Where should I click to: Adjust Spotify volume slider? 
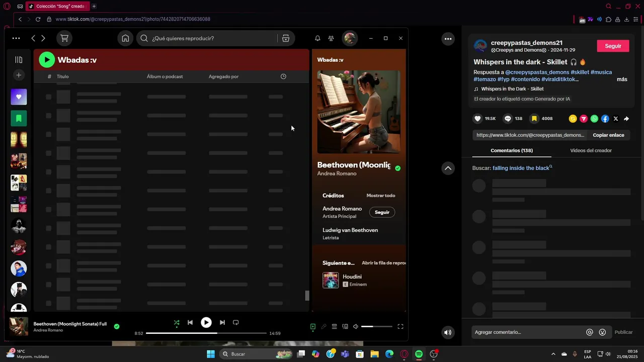[x=376, y=327]
